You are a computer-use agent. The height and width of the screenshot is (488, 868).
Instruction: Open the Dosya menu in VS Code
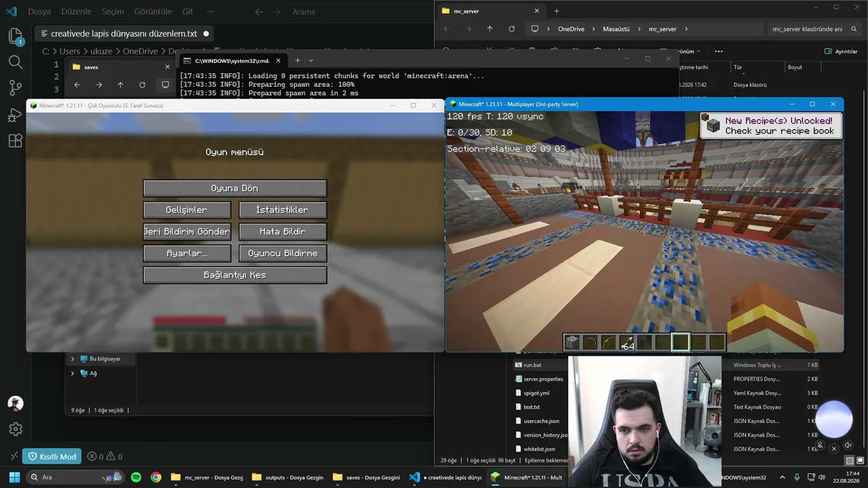[x=39, y=12]
